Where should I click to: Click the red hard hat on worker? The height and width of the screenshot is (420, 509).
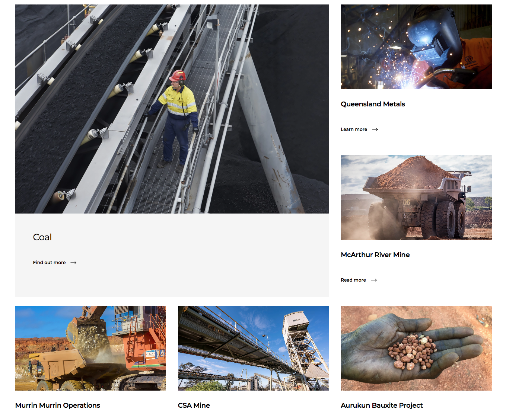tap(178, 76)
